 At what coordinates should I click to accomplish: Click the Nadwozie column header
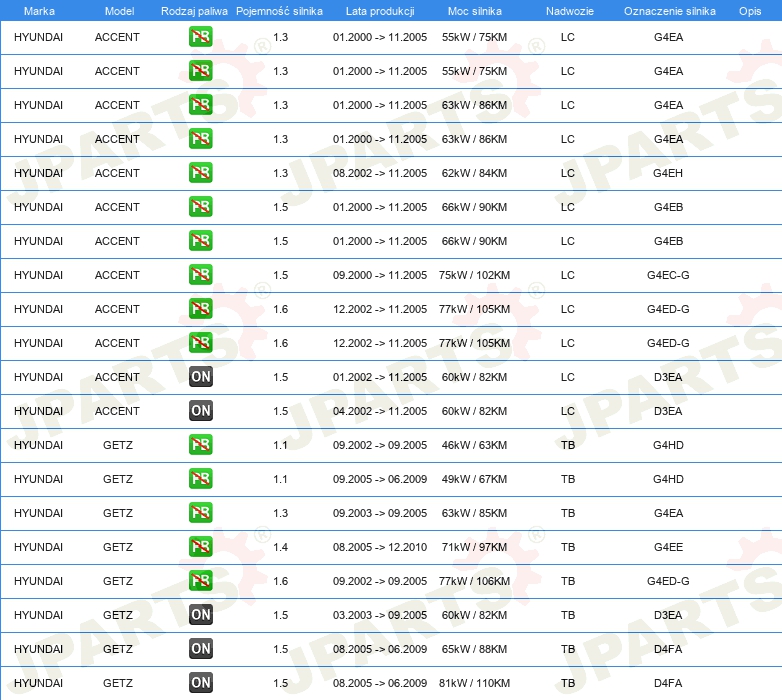(x=570, y=11)
